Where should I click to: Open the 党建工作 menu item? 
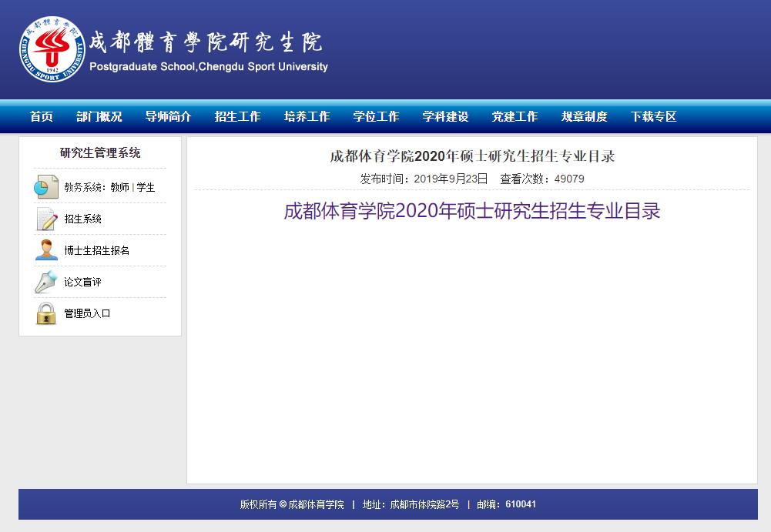(515, 116)
